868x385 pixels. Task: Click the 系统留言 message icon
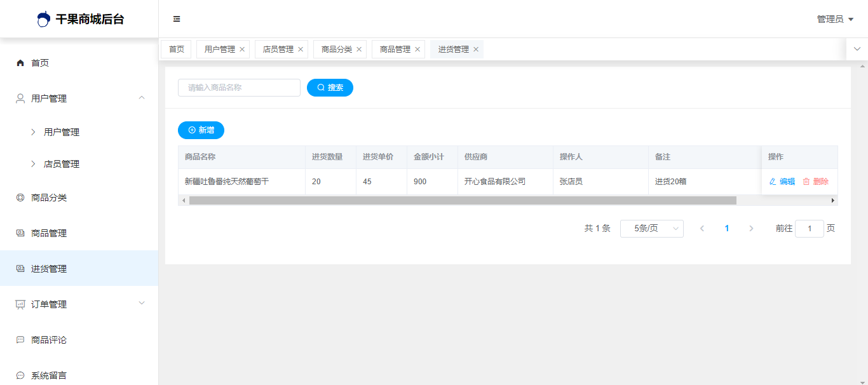pos(20,375)
